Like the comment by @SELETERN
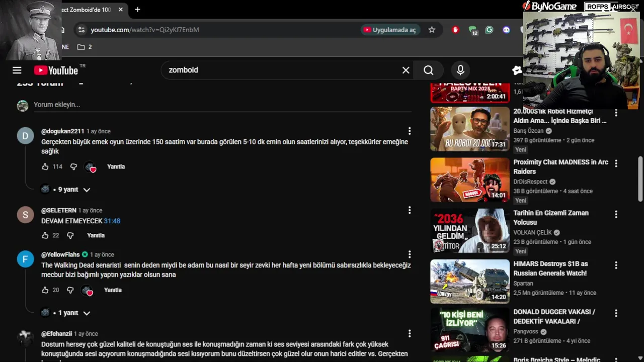Screen dimensions: 644x362 (45, 235)
